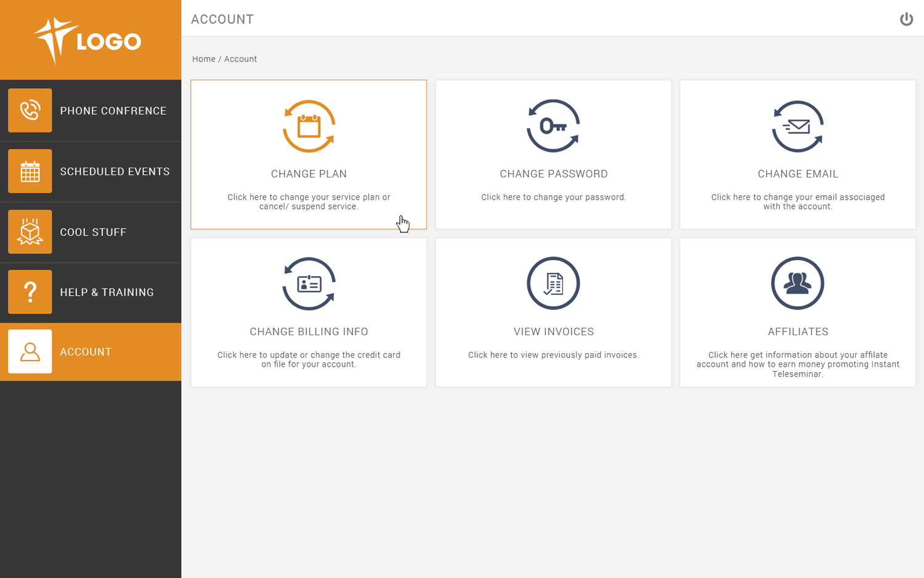This screenshot has width=924, height=578.
Task: Click the power logout icon
Action: coord(906,19)
